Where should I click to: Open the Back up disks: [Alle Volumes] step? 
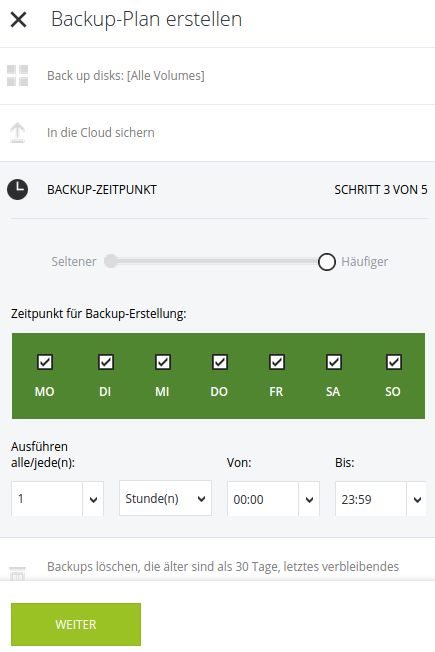coord(218,76)
